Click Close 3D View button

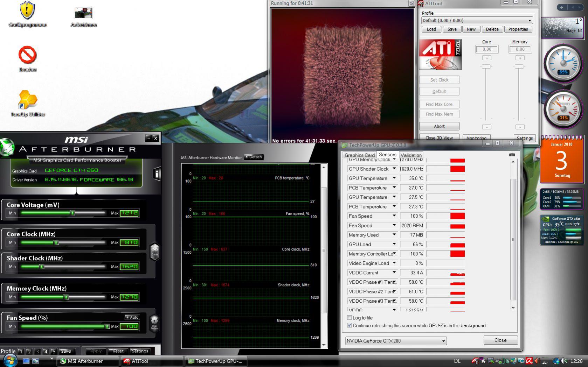(439, 137)
